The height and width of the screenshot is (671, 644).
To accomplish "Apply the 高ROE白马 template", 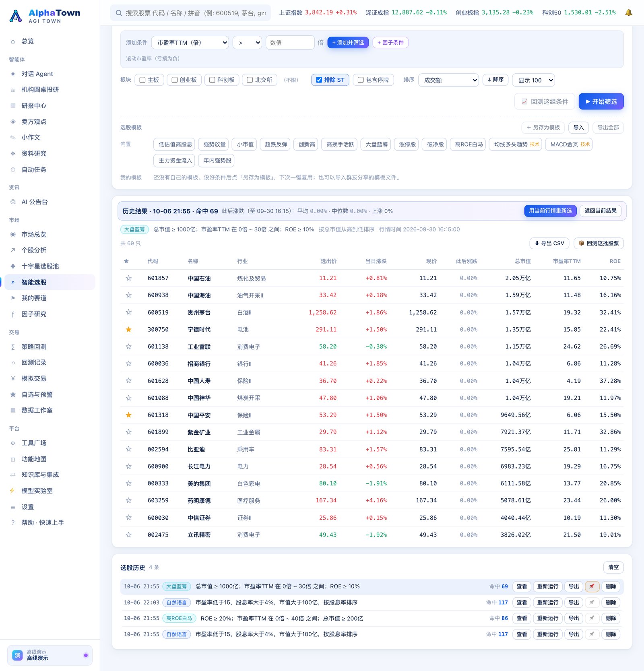I will (469, 144).
